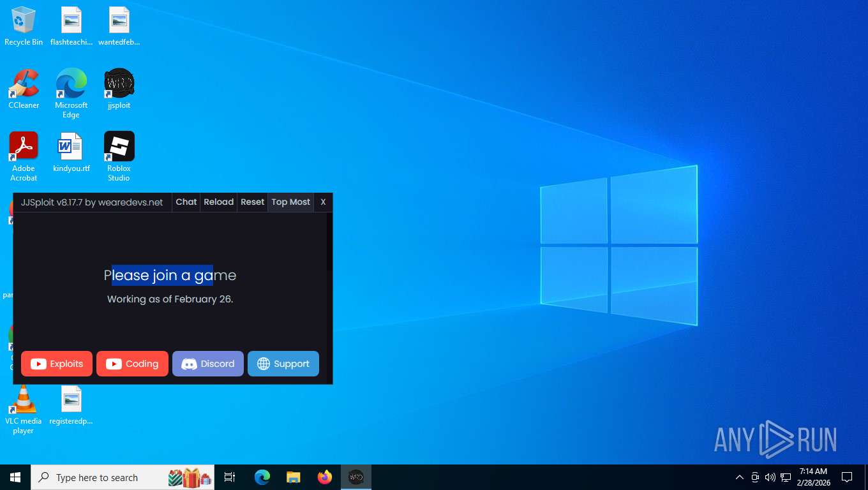
Task: Join the Discord via Discord button
Action: [208, 364]
